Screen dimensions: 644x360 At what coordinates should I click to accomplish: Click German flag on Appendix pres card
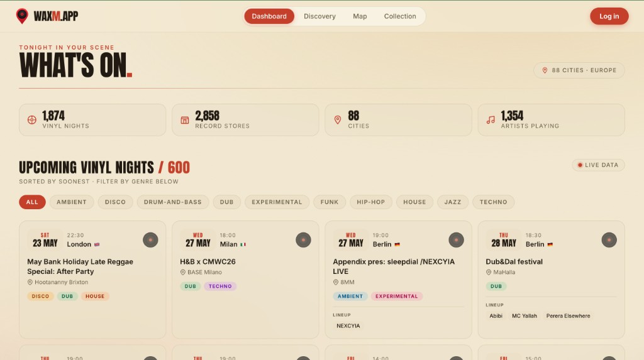pyautogui.click(x=397, y=244)
